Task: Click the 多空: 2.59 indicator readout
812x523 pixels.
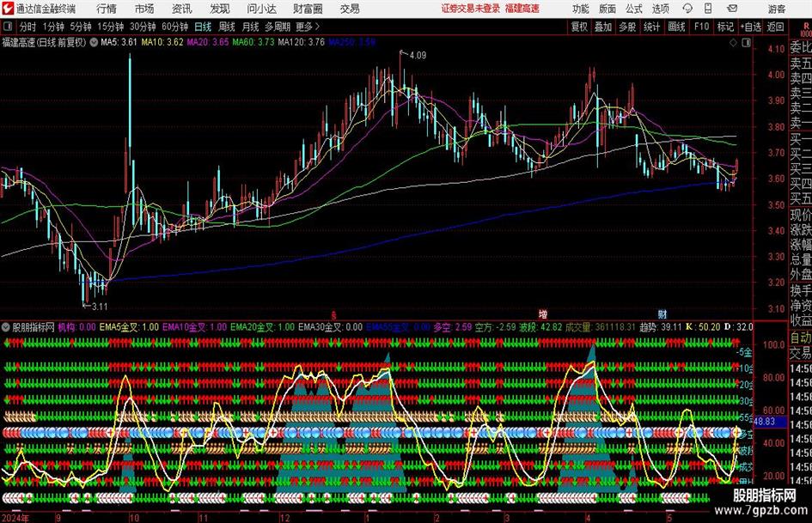Action: pyautogui.click(x=453, y=327)
